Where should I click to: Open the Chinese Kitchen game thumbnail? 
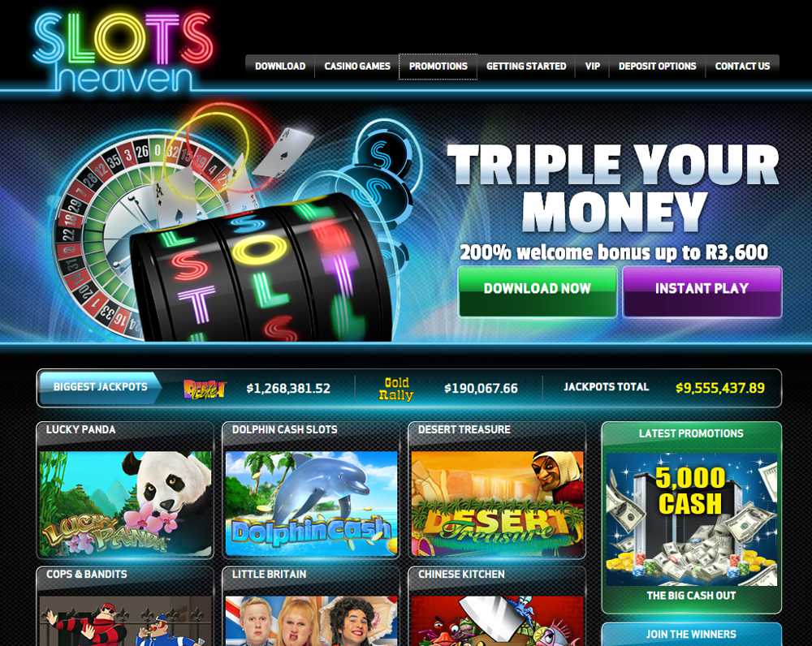[497, 621]
